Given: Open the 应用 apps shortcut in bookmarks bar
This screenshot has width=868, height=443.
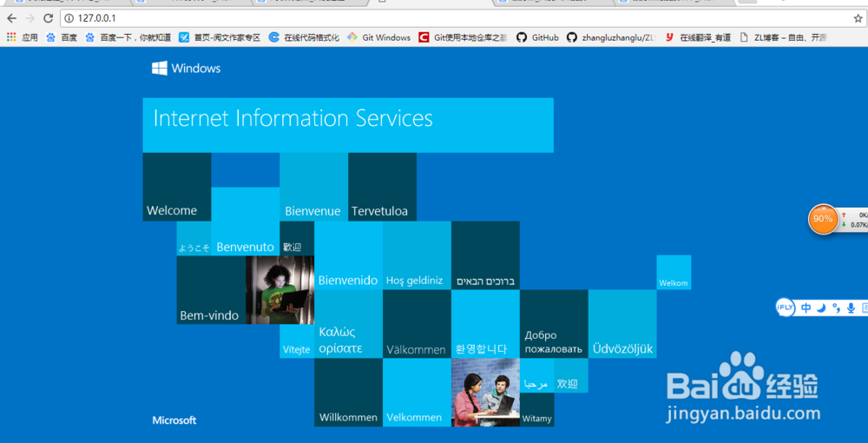Looking at the screenshot, I should pos(22,37).
